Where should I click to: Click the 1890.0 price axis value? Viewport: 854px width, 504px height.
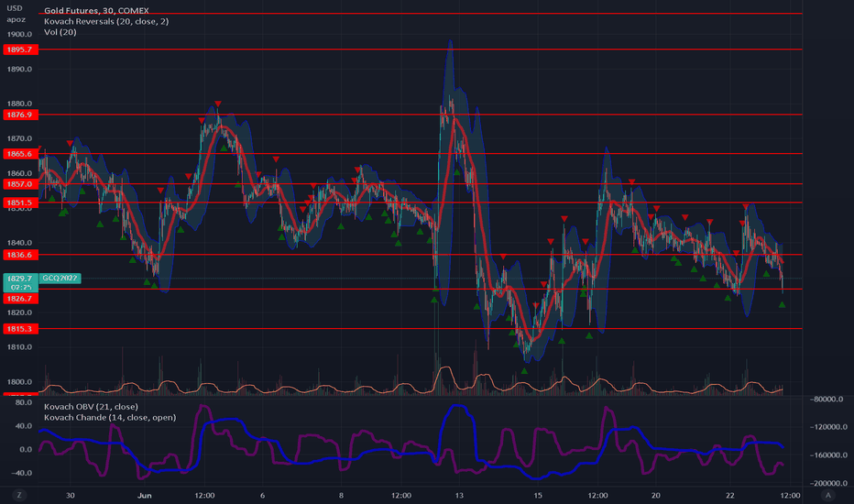coord(19,70)
